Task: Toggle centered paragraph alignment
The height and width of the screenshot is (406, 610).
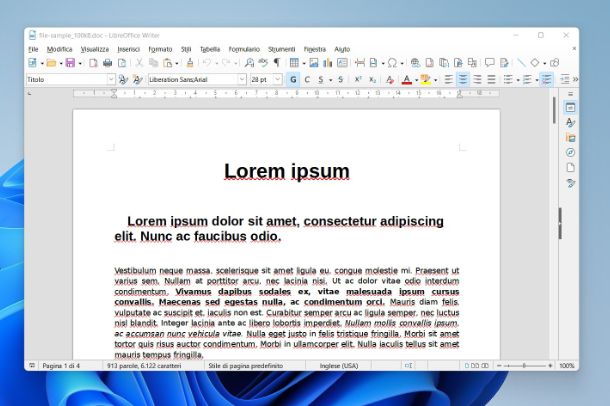Action: click(x=463, y=80)
